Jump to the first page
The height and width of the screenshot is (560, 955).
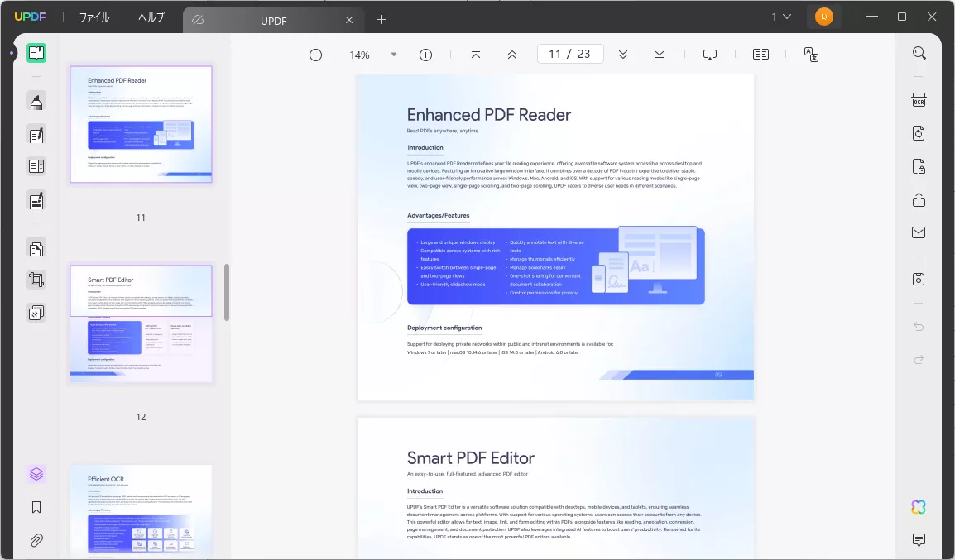point(476,55)
